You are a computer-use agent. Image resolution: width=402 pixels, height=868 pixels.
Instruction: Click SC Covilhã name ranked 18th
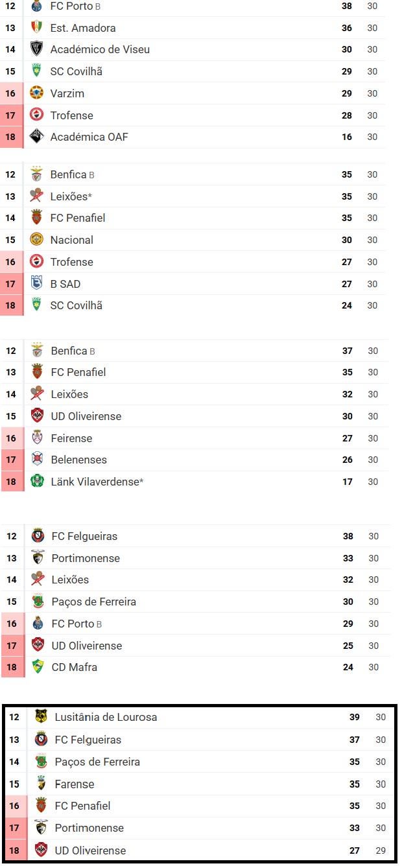coord(76,305)
